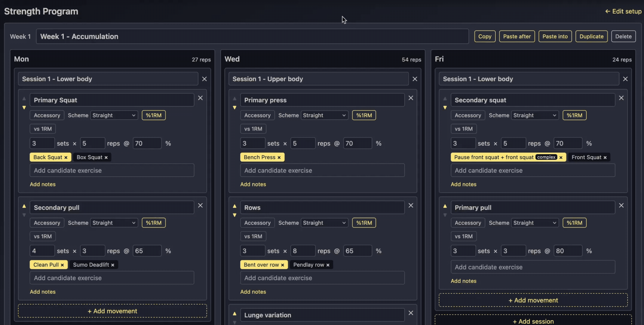This screenshot has height=325, width=644.
Task: Remove the Sumo Deadlift exercise tag
Action: pyautogui.click(x=113, y=265)
